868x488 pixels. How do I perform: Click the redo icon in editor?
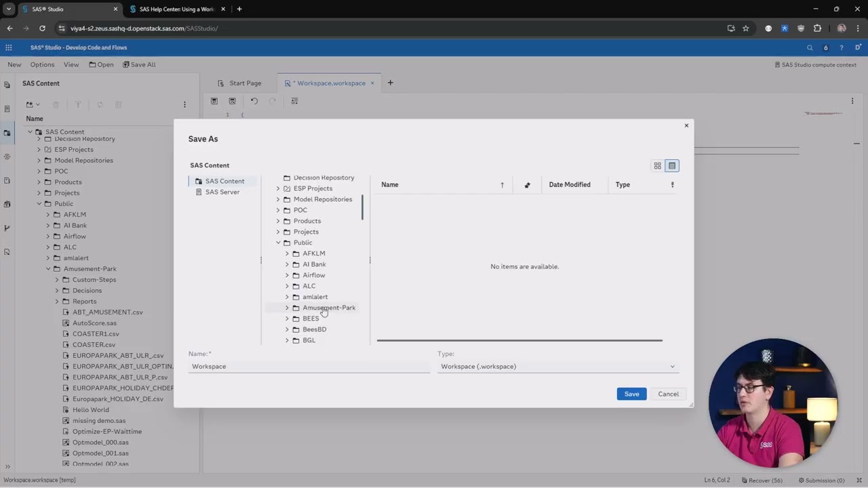tap(273, 101)
